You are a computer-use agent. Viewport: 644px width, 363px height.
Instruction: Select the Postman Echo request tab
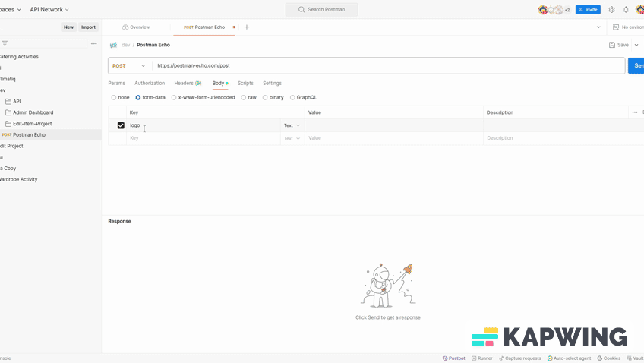click(204, 27)
